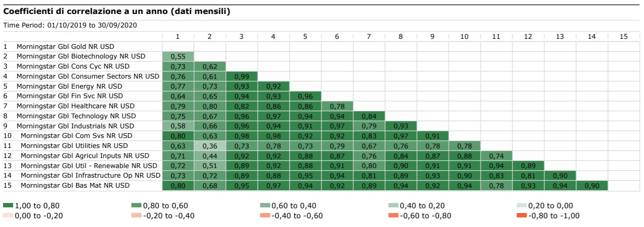Click the 0,40 to 0,20 legend swatch

[393, 206]
